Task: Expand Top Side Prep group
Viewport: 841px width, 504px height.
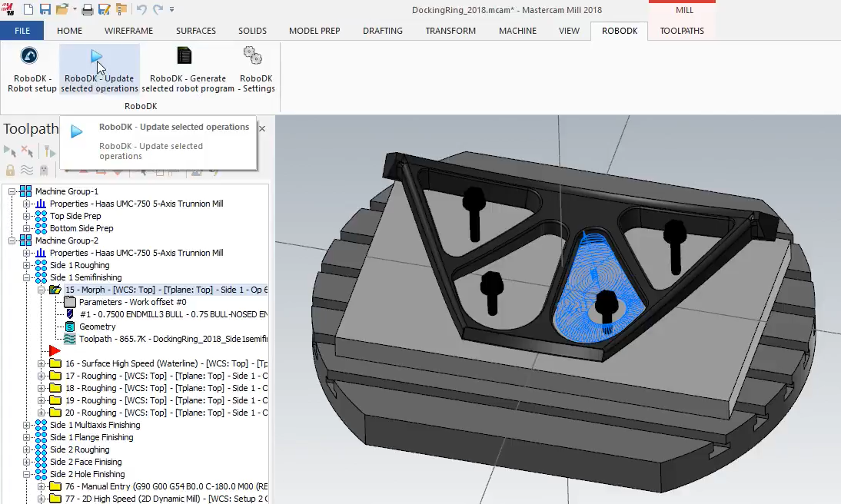Action: [26, 216]
